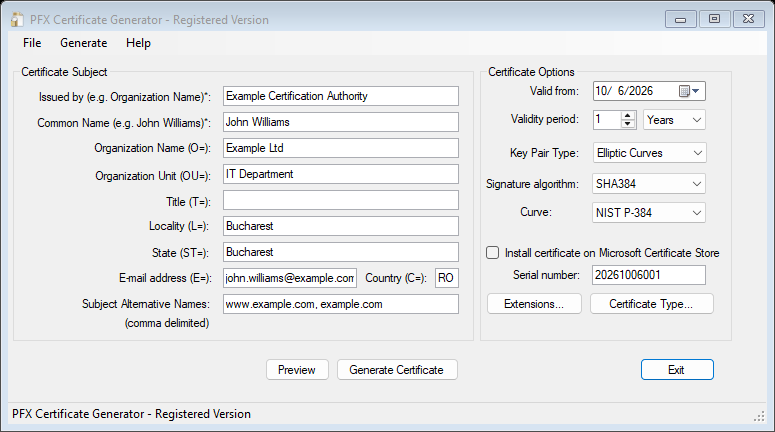Click the 'Certificate Options' group label
The image size is (775, 432).
(531, 72)
